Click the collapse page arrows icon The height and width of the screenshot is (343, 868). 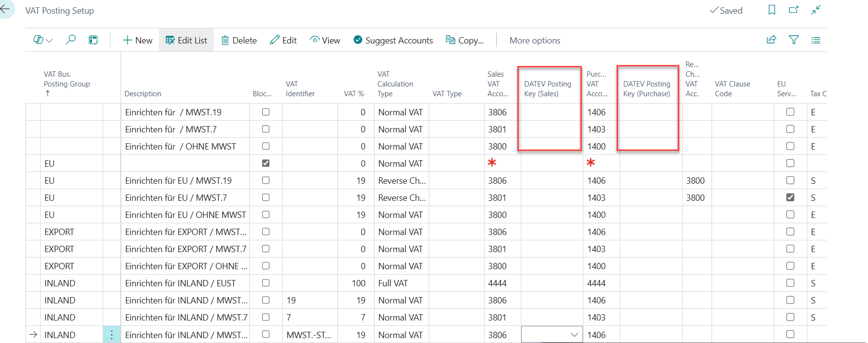[x=816, y=10]
